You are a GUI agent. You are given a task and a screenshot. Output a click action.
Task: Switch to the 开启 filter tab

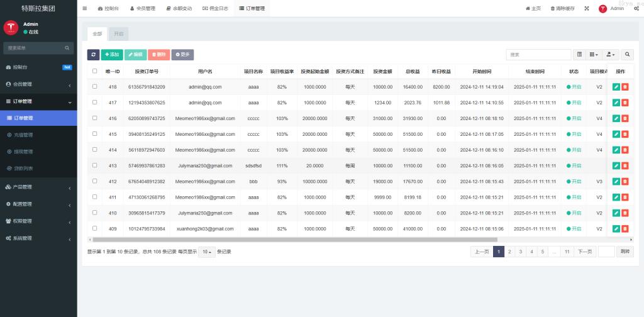click(x=118, y=33)
